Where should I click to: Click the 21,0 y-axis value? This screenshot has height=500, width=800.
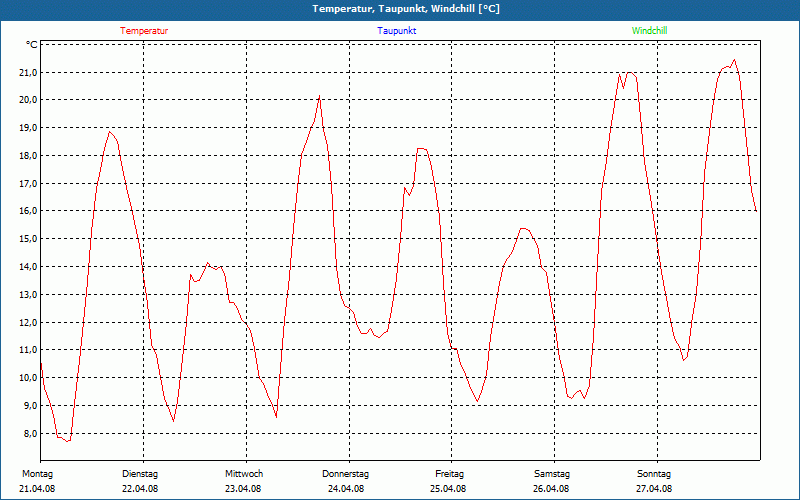tap(29, 72)
